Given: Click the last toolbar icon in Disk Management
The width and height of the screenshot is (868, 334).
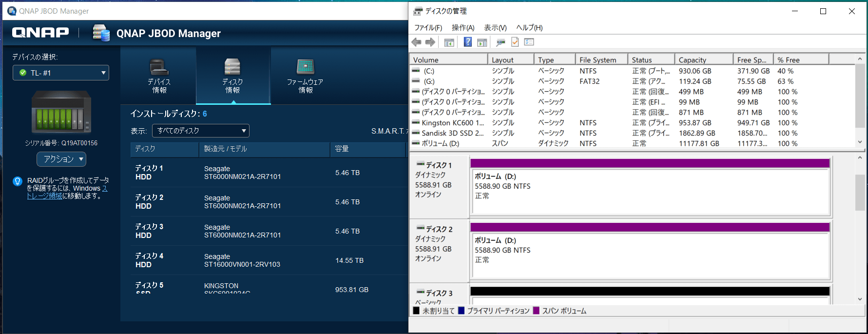Looking at the screenshot, I should (x=529, y=42).
